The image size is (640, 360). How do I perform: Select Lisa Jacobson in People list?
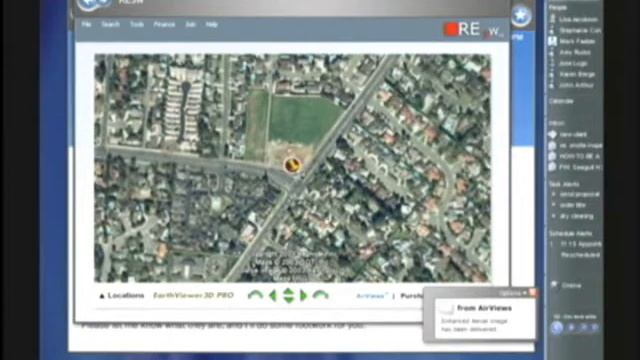[x=578, y=19]
